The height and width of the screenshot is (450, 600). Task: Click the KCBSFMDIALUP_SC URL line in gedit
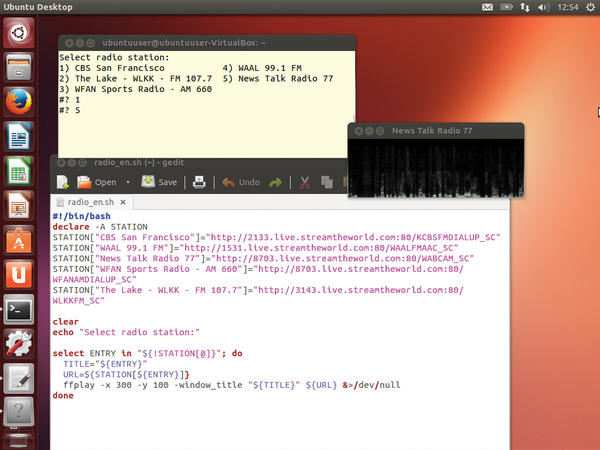276,238
